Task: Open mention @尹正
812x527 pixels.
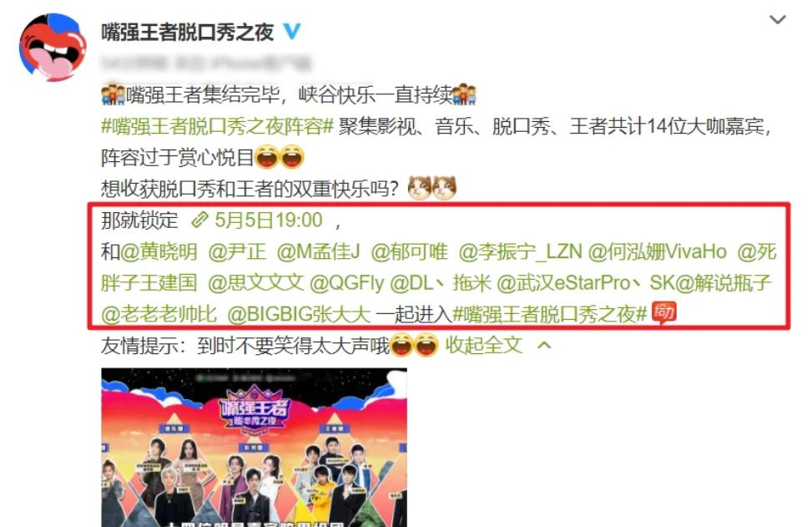Action: (x=237, y=252)
